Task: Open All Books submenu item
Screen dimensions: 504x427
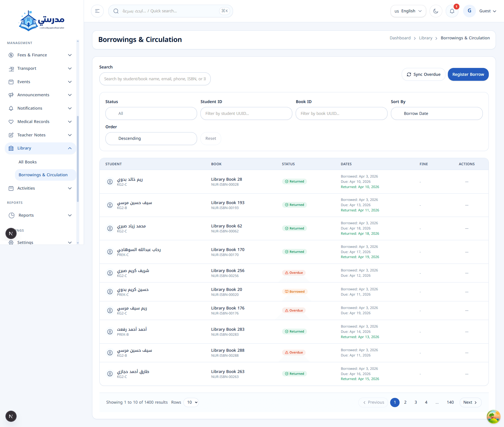Action: tap(28, 162)
